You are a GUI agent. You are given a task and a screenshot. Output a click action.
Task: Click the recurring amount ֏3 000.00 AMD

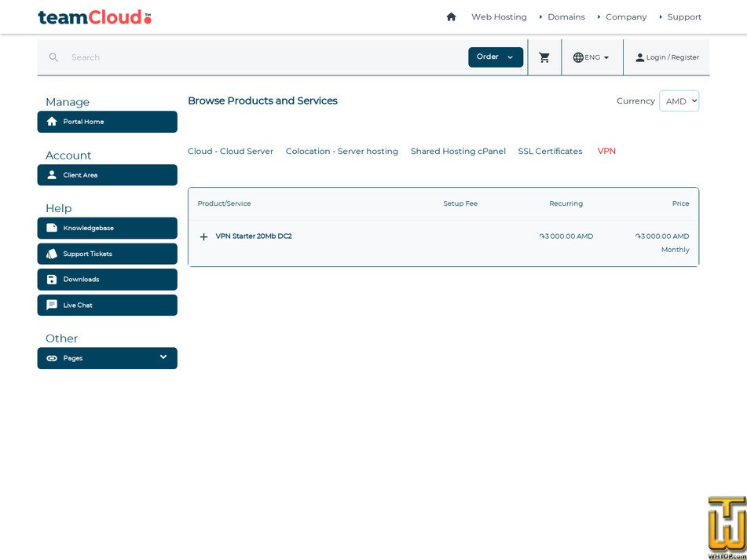pyautogui.click(x=566, y=236)
